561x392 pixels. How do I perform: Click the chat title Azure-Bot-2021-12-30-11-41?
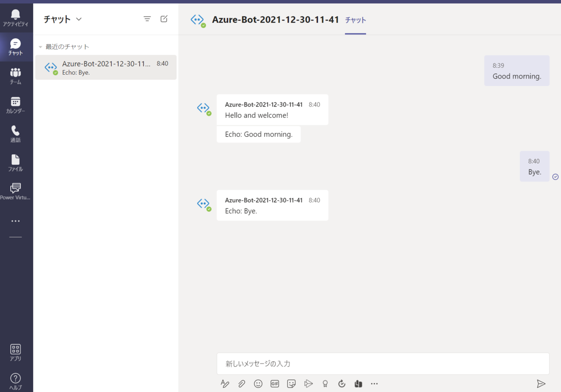coord(275,20)
